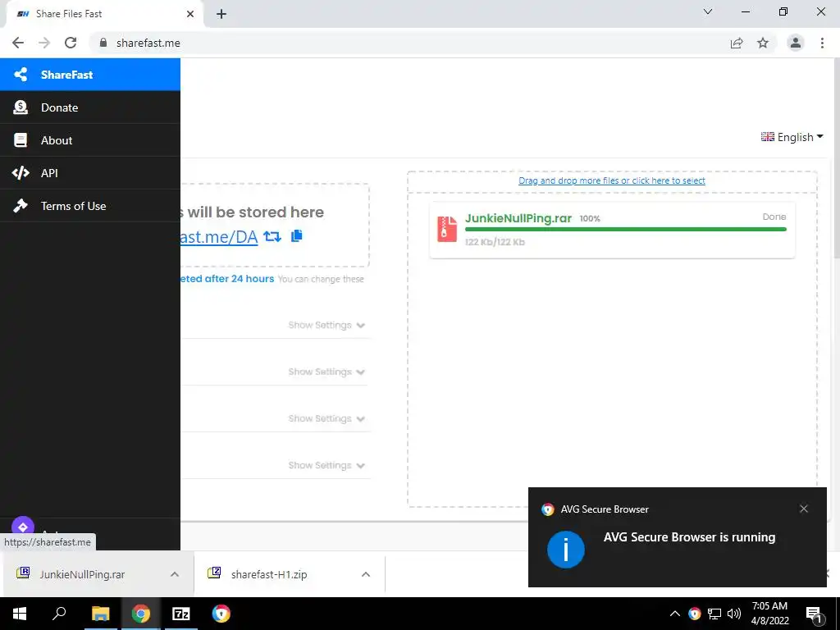Regenerate the share link with arrows icon
840x630 pixels.
[x=272, y=236]
